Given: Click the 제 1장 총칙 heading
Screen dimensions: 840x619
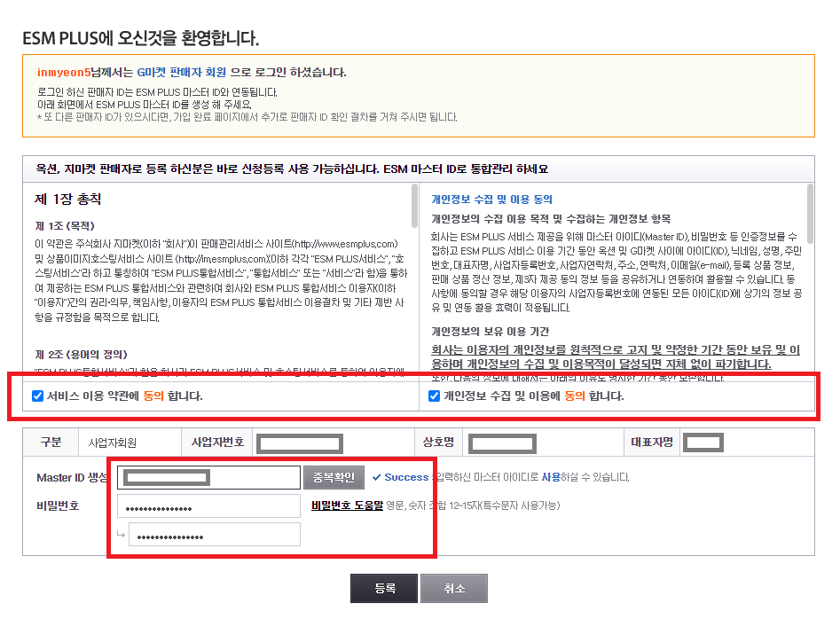Looking at the screenshot, I should [x=68, y=200].
